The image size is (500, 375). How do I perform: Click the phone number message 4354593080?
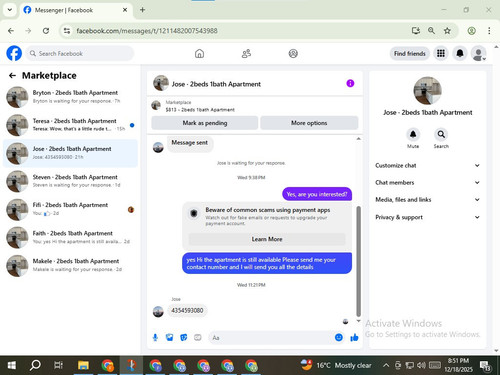tap(187, 311)
